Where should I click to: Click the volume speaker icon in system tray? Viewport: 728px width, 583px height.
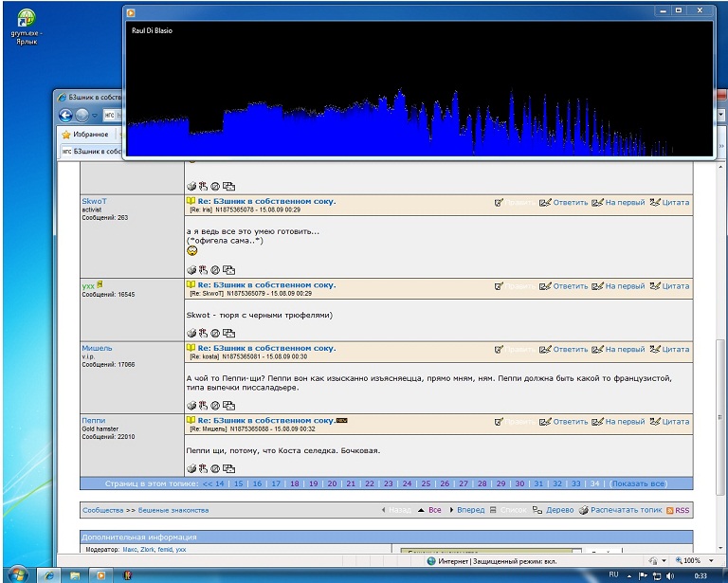(670, 574)
